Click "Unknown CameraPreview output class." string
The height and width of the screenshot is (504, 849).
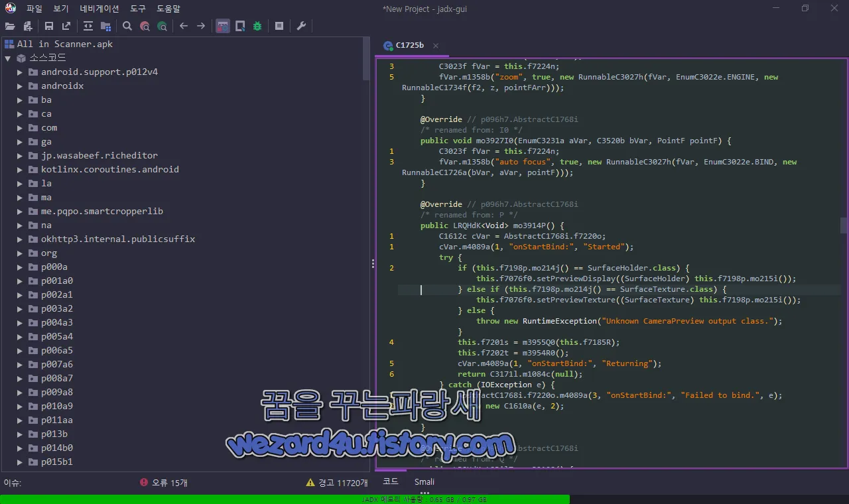[x=688, y=321]
